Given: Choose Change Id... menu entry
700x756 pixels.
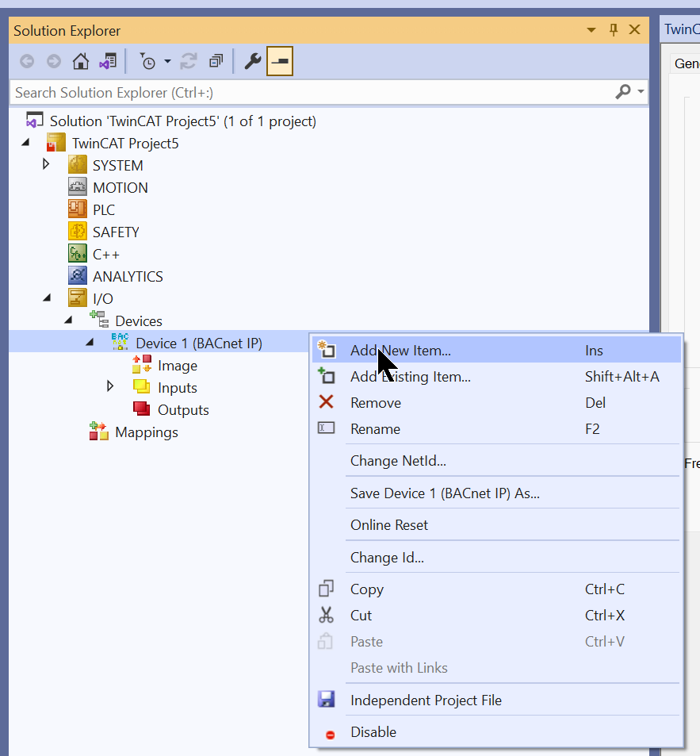Looking at the screenshot, I should [497, 558].
